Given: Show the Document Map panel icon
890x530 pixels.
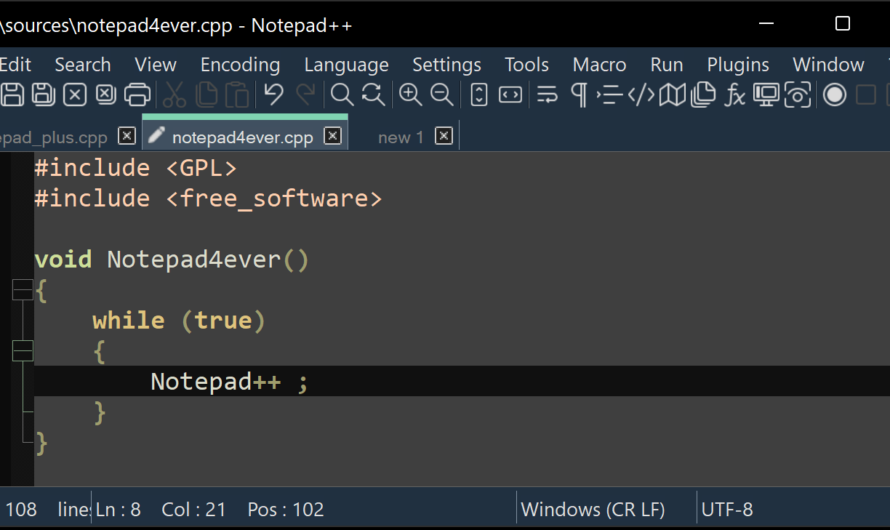Looking at the screenshot, I should point(672,95).
